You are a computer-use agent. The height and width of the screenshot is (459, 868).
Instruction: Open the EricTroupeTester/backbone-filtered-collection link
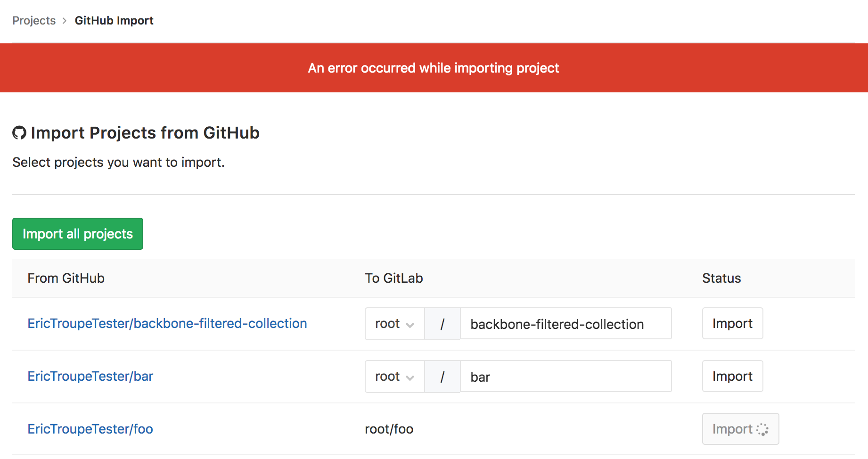tap(167, 324)
